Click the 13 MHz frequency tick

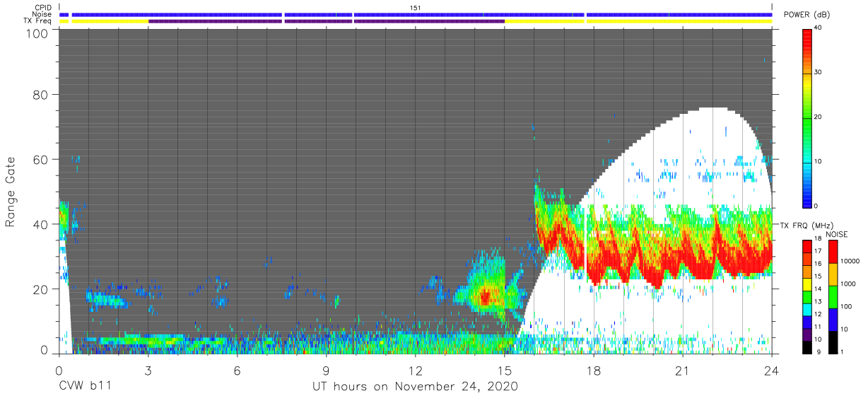point(819,302)
